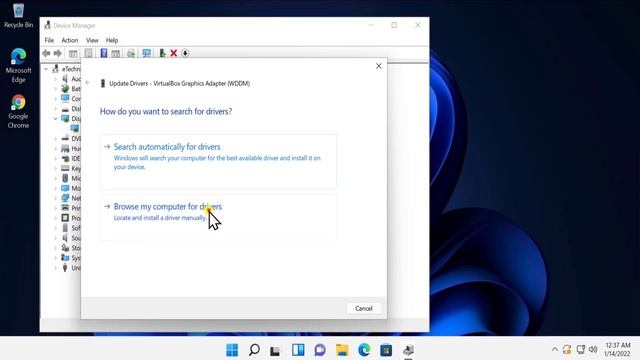
Task: Collapse the root 'eTechn' computer node
Action: (x=46, y=69)
